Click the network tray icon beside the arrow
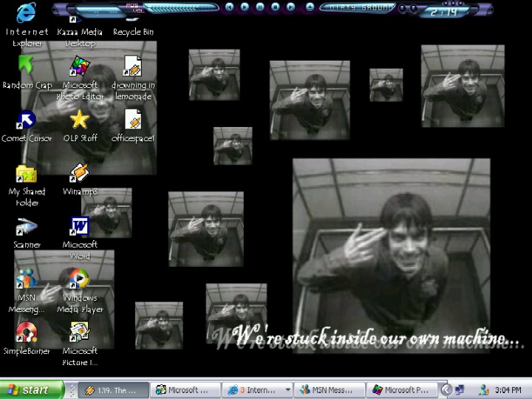 (x=460, y=390)
